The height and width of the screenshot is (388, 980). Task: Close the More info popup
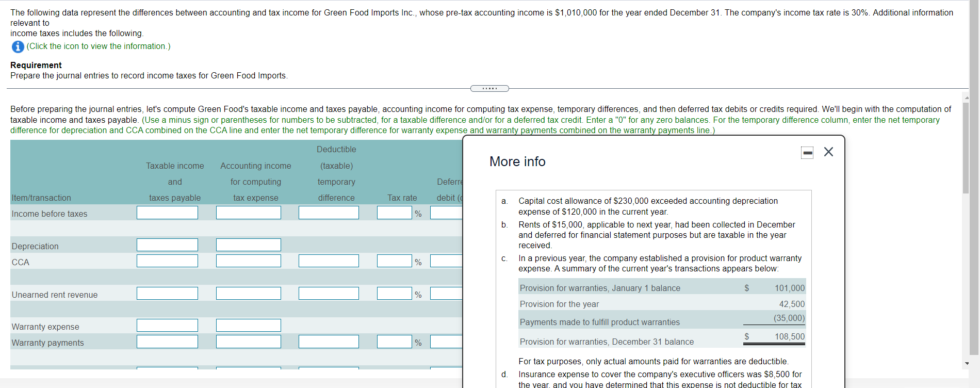pyautogui.click(x=828, y=152)
